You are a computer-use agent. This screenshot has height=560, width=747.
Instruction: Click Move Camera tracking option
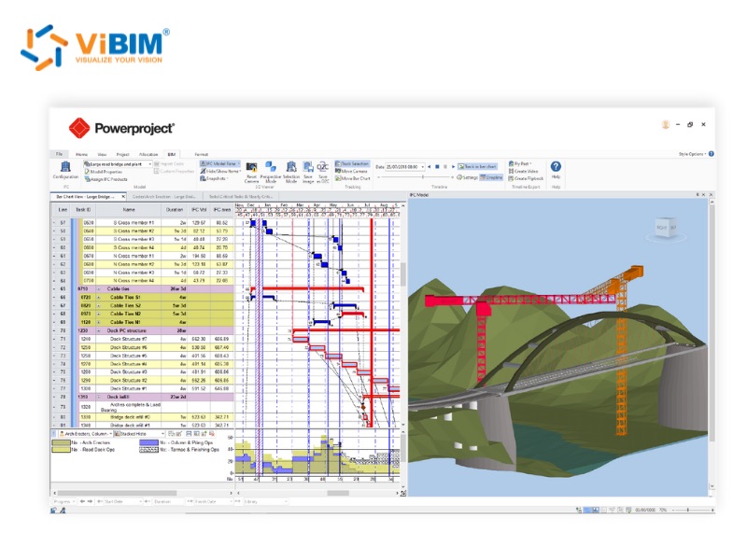[352, 171]
